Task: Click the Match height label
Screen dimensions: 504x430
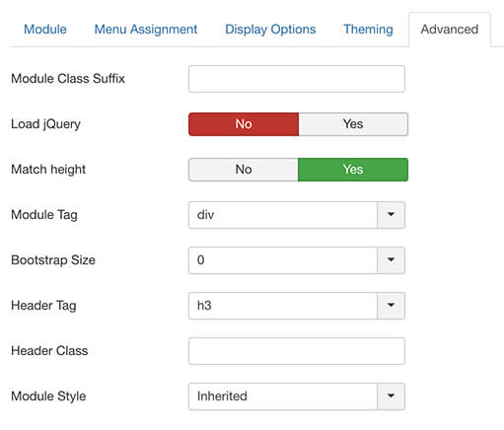Action: click(x=48, y=170)
